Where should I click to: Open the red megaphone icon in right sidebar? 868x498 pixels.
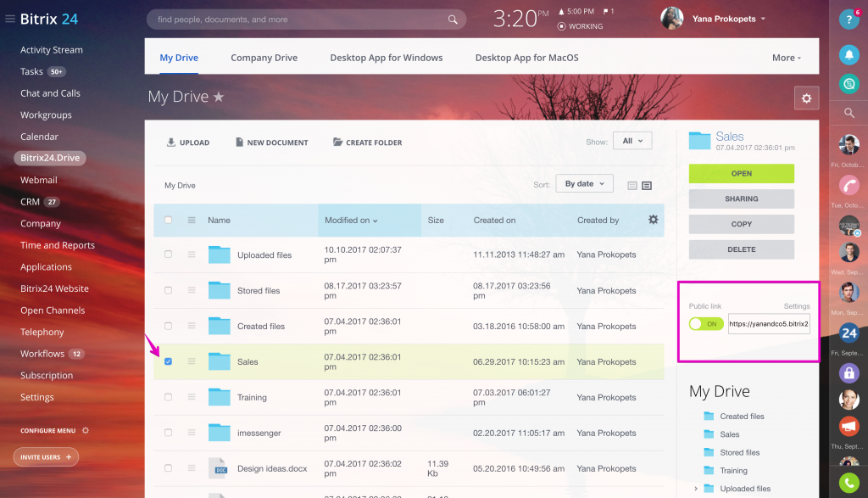[849, 427]
